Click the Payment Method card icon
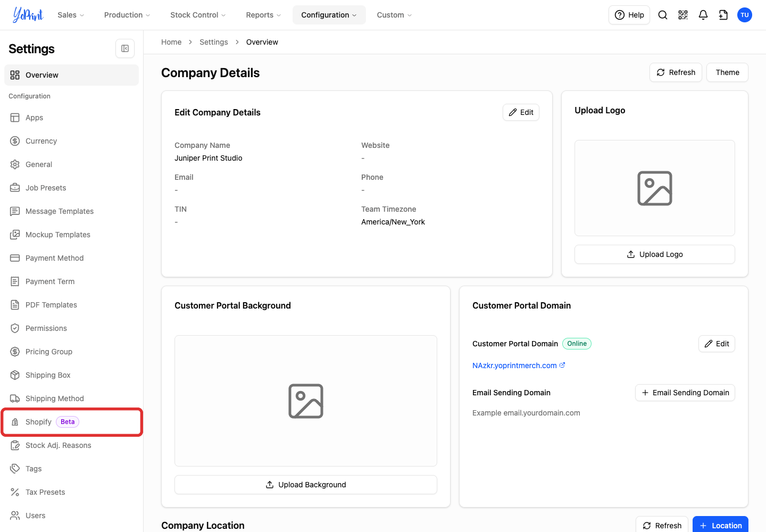 (x=15, y=258)
